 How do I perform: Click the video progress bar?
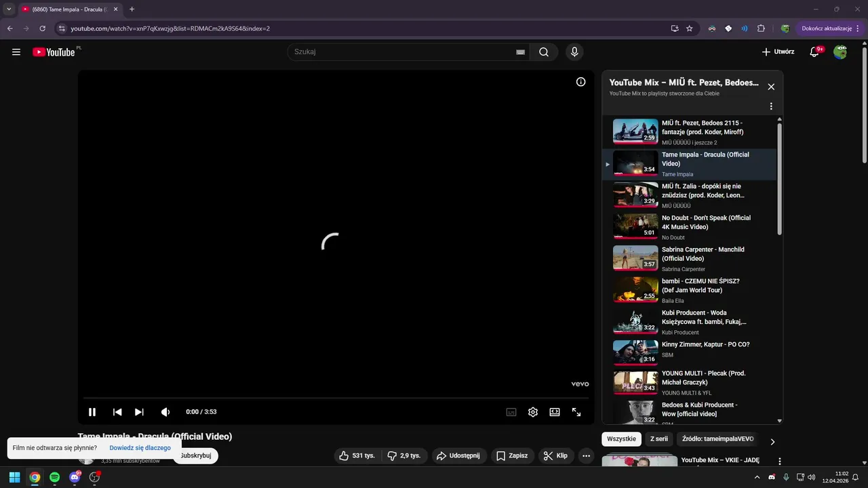click(336, 399)
